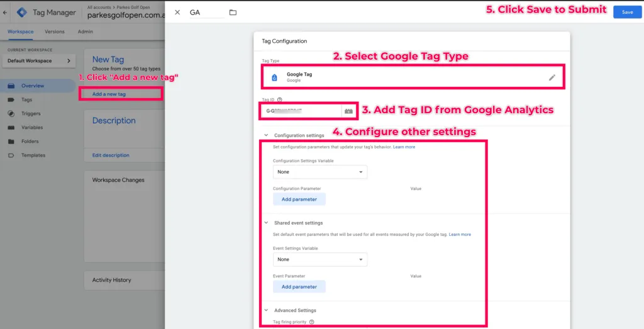
Task: Click the Tag ID help icon
Action: tap(280, 99)
